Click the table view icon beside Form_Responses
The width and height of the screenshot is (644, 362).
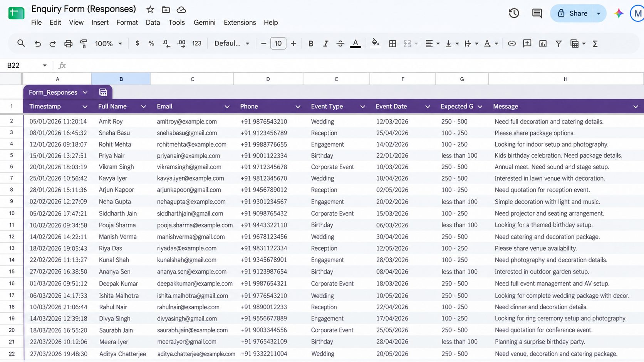click(x=103, y=92)
